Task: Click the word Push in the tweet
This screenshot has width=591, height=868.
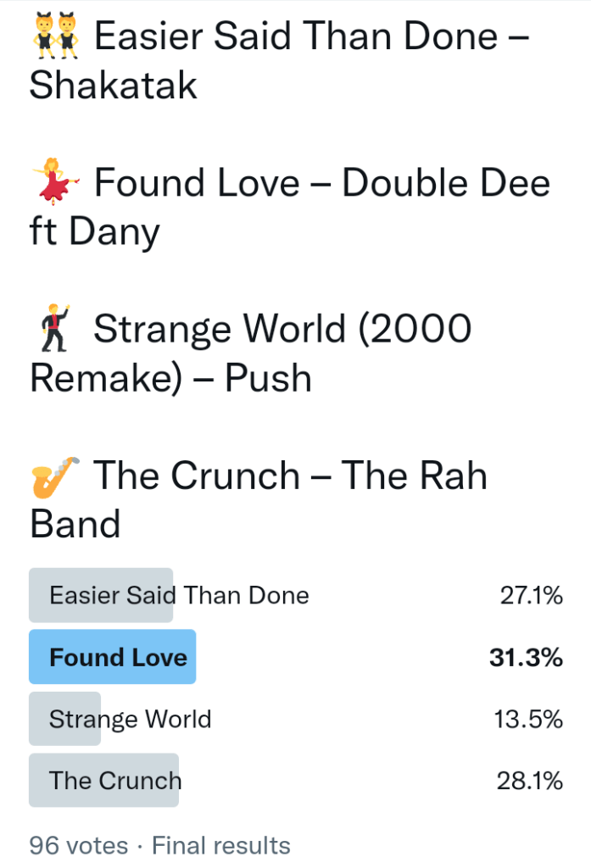Action: click(x=268, y=378)
